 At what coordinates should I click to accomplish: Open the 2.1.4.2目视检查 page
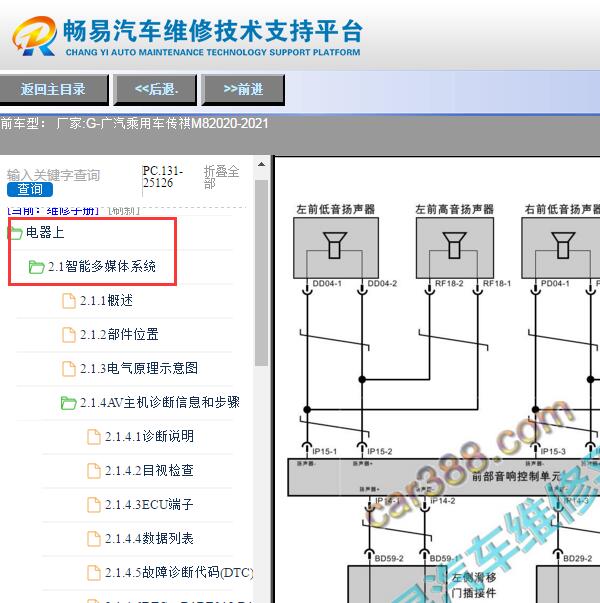(149, 470)
